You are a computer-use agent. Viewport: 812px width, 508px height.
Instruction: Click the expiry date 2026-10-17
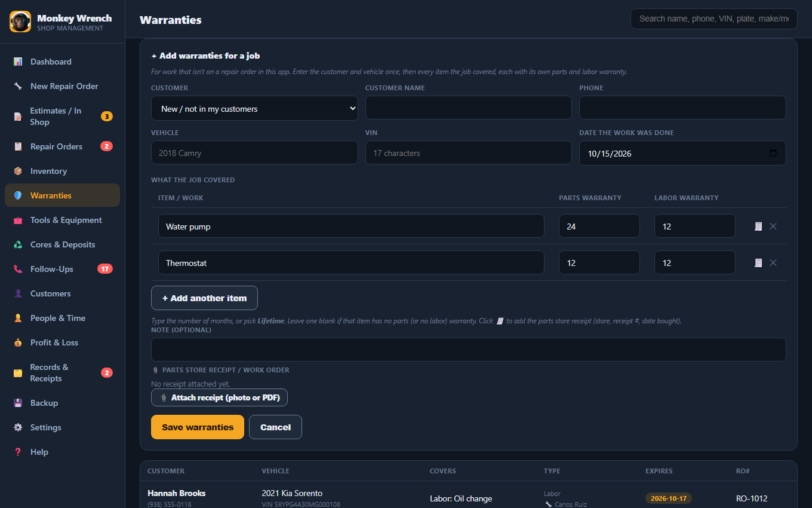tap(668, 498)
